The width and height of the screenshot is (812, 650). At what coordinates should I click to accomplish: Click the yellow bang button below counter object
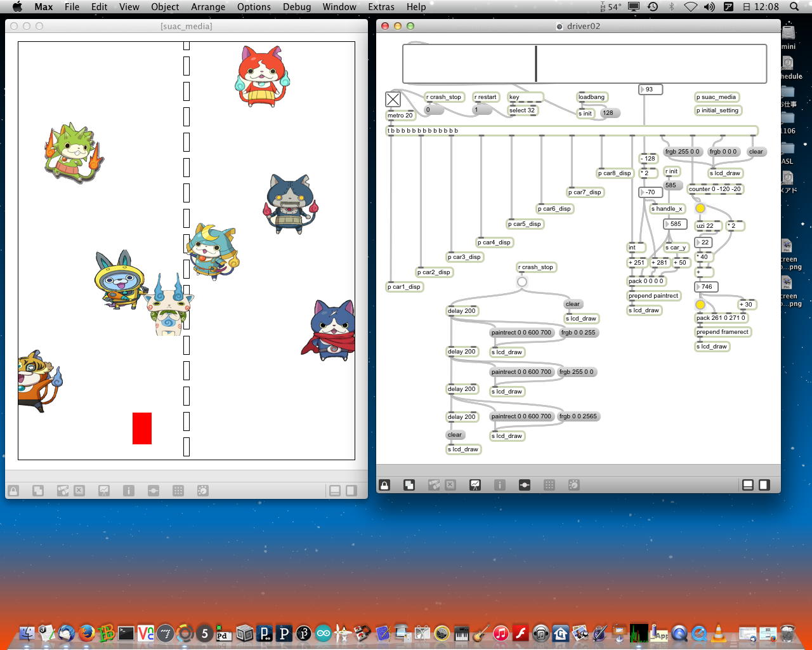tap(700, 208)
